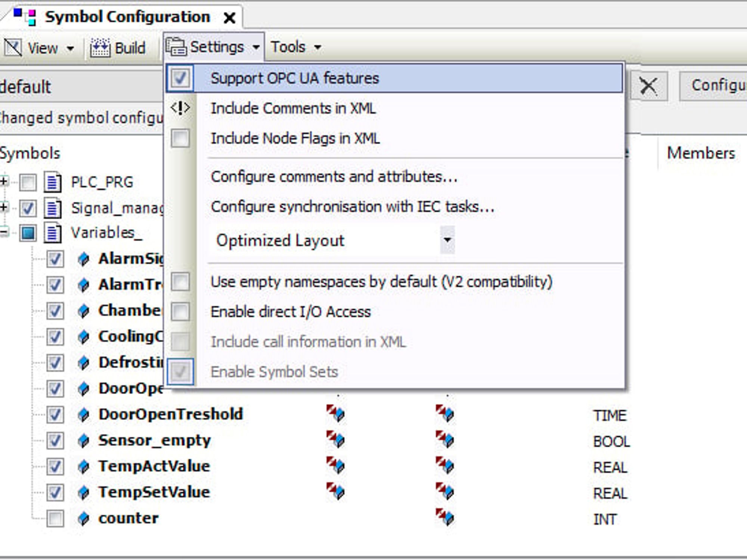Uncheck the AlarmTr variable checkbox
The height and width of the screenshot is (560, 747).
55,285
